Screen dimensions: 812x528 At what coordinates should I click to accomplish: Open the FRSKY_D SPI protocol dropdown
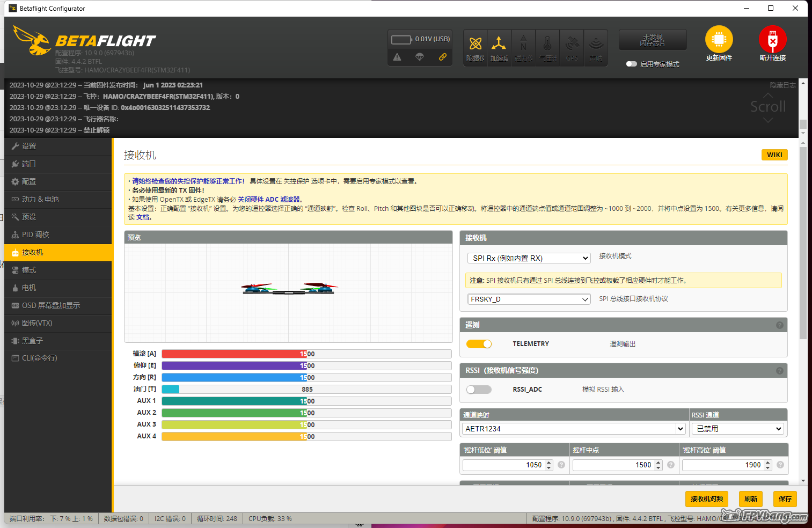point(529,299)
